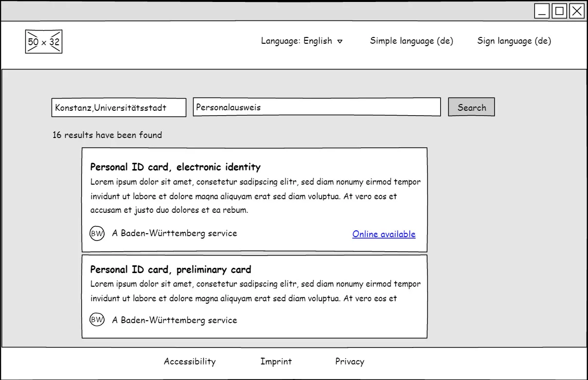Switch to Simple language (de)

point(411,41)
